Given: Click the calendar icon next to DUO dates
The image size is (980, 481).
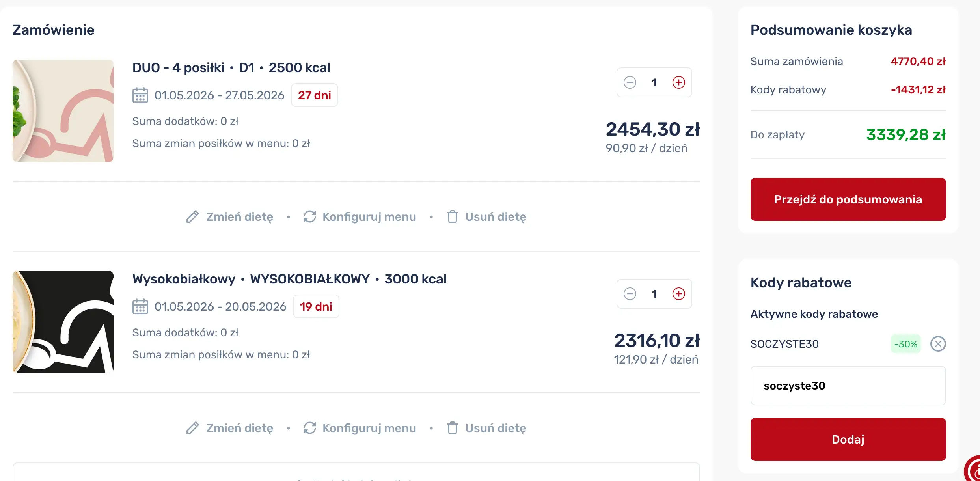Looking at the screenshot, I should point(140,95).
